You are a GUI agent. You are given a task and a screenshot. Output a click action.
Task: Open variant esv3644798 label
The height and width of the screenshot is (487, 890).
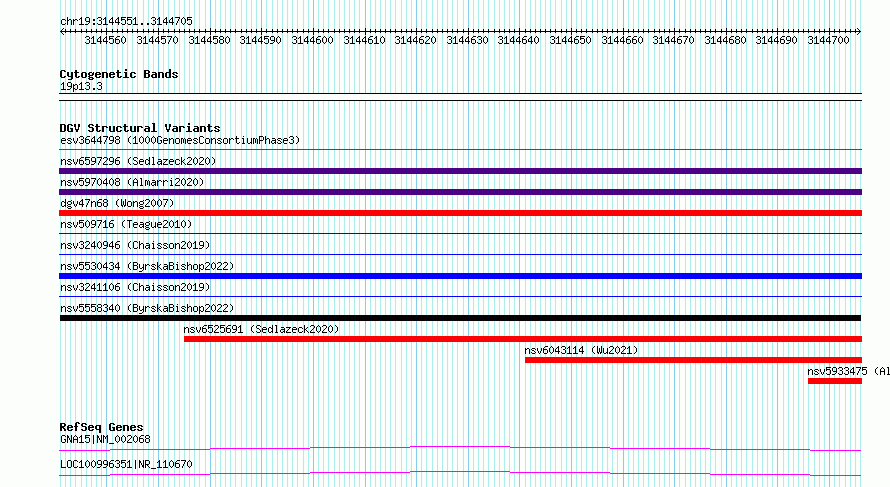tap(180, 140)
